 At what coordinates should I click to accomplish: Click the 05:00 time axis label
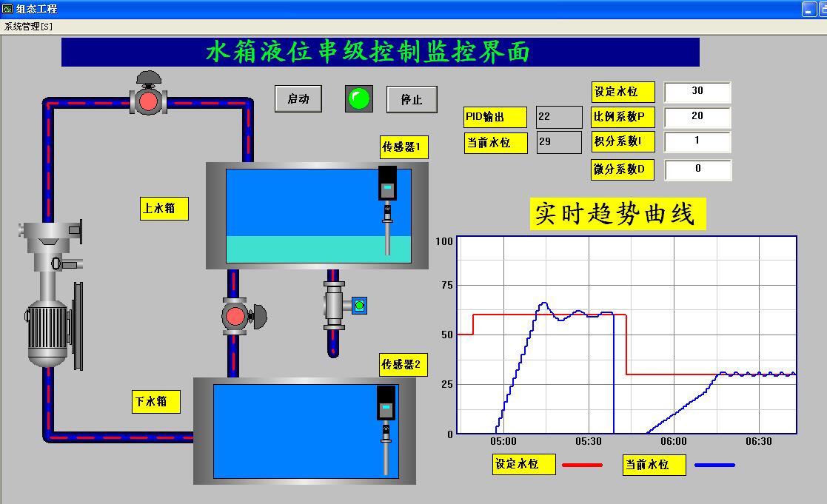[503, 441]
